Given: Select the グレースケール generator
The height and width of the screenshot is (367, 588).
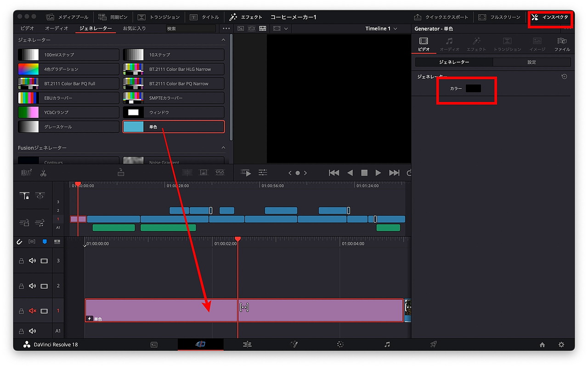Looking at the screenshot, I should pos(68,127).
